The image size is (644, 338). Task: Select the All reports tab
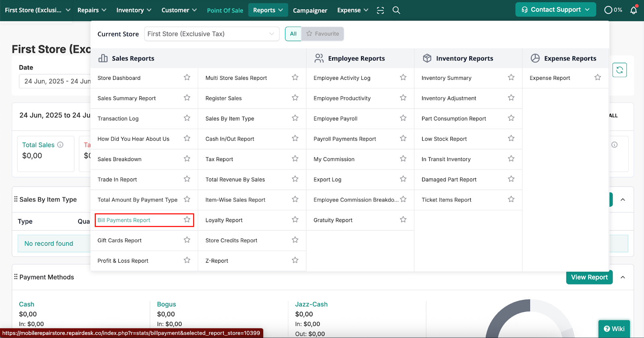293,34
